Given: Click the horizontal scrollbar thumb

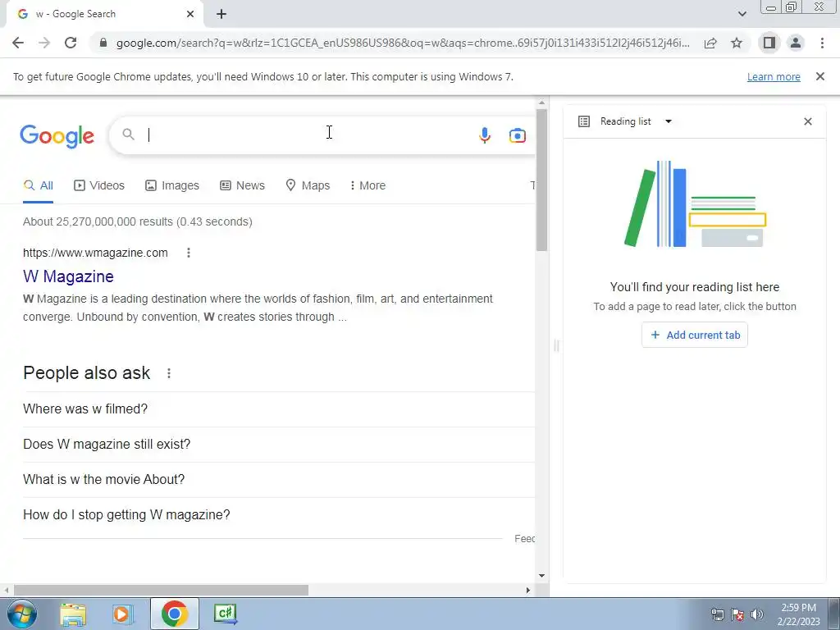Looking at the screenshot, I should pyautogui.click(x=161, y=591).
